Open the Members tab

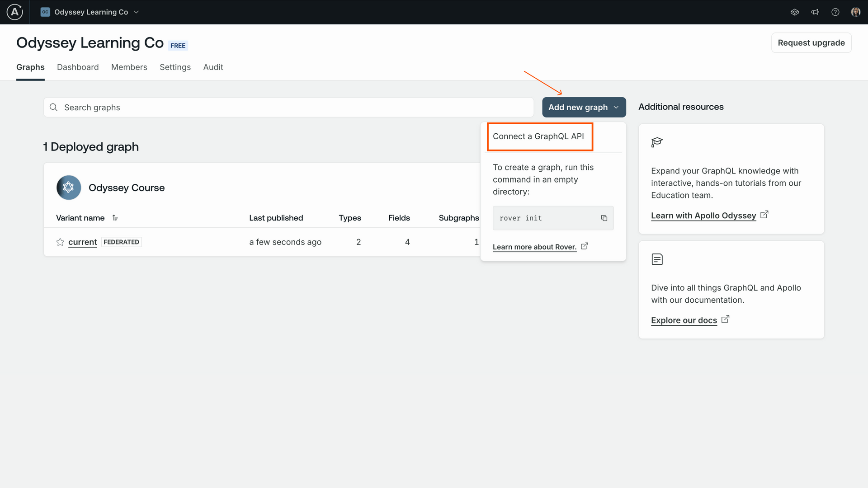click(x=129, y=67)
